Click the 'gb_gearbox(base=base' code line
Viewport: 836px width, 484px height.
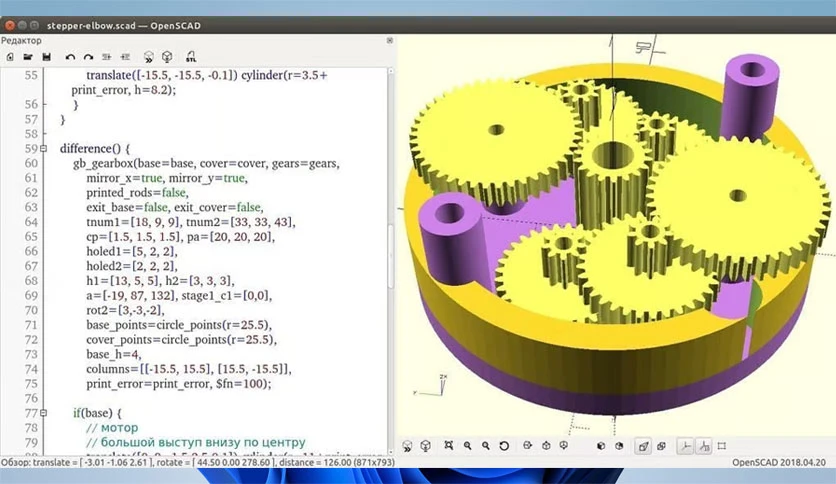tap(206, 164)
